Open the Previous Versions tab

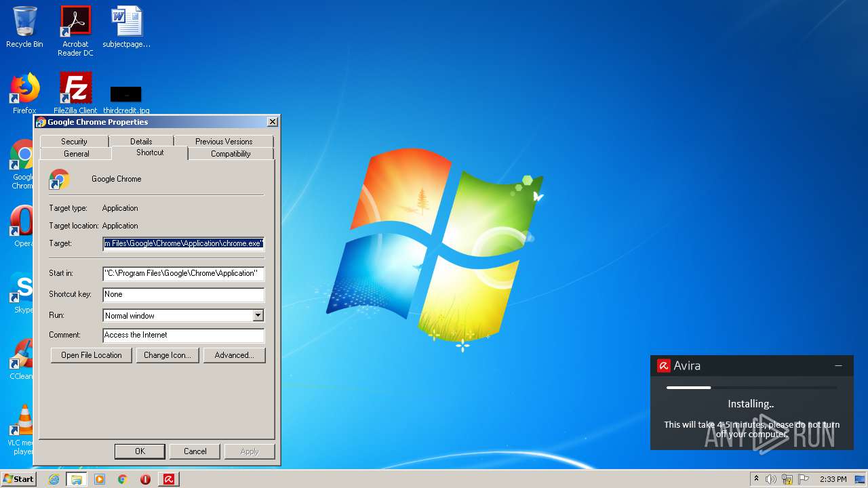point(224,141)
